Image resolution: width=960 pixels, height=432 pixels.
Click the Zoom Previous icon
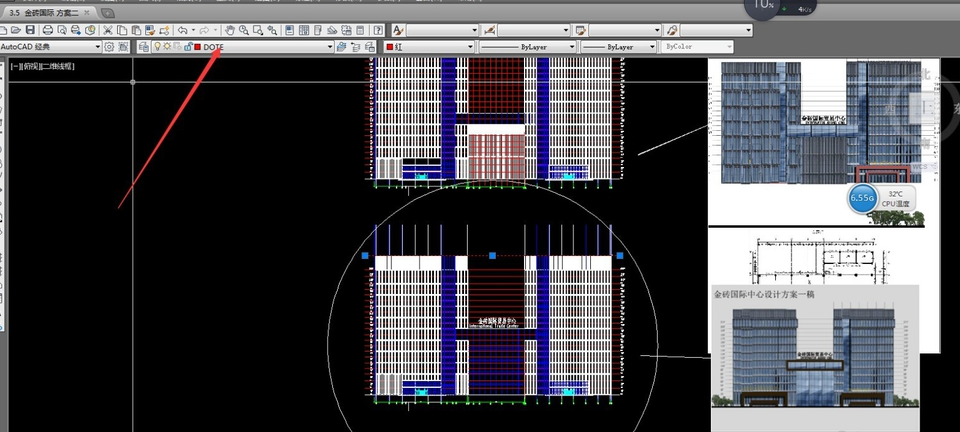click(272, 30)
